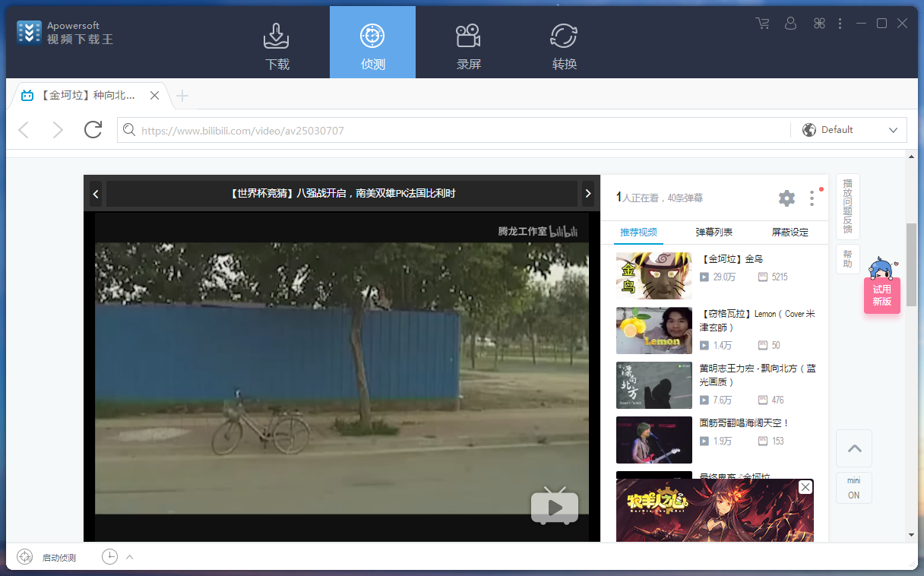The height and width of the screenshot is (576, 924).
Task: Open the 下载 download section
Action: pos(277,44)
